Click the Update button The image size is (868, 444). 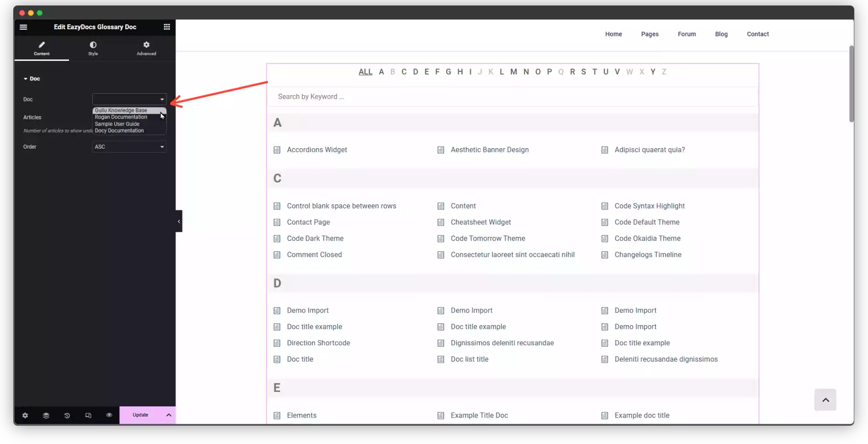pos(140,415)
